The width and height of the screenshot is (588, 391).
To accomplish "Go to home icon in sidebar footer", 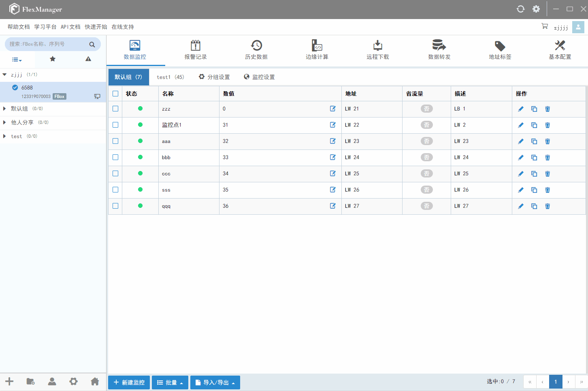I will [x=95, y=381].
